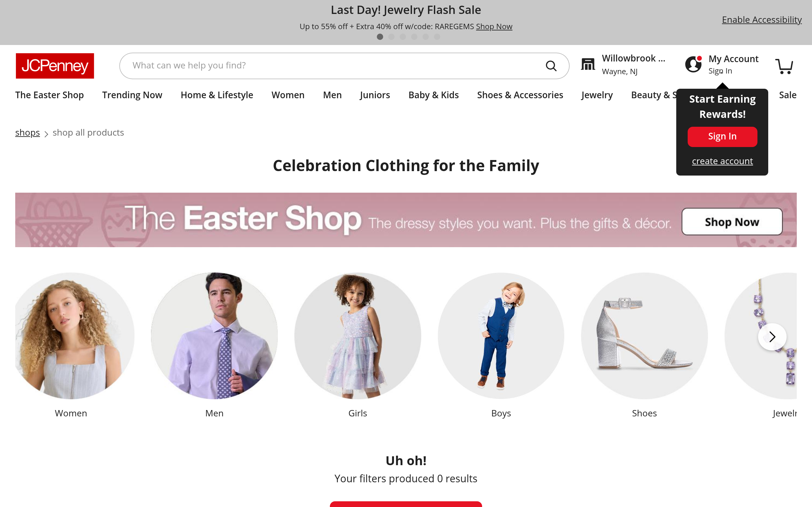This screenshot has height=507, width=812.
Task: Click the red Sign In button
Action: click(722, 137)
